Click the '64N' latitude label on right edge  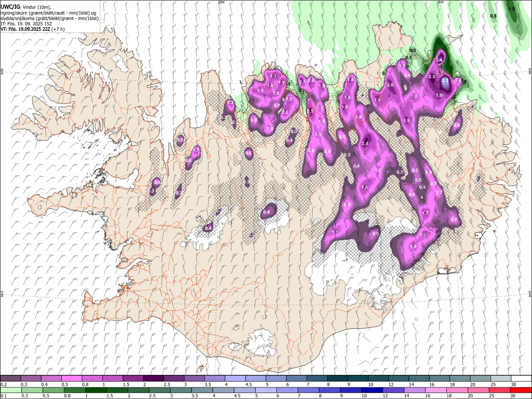[x=530, y=293]
